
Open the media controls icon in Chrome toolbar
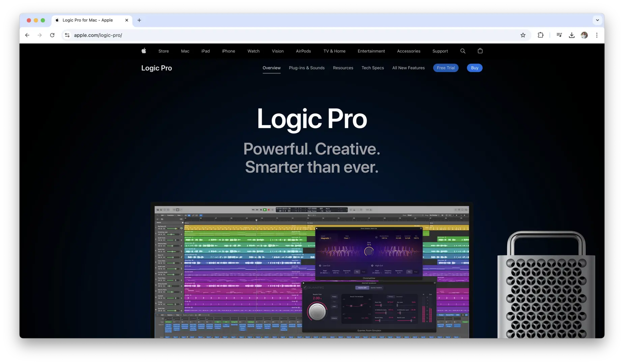pyautogui.click(x=559, y=35)
